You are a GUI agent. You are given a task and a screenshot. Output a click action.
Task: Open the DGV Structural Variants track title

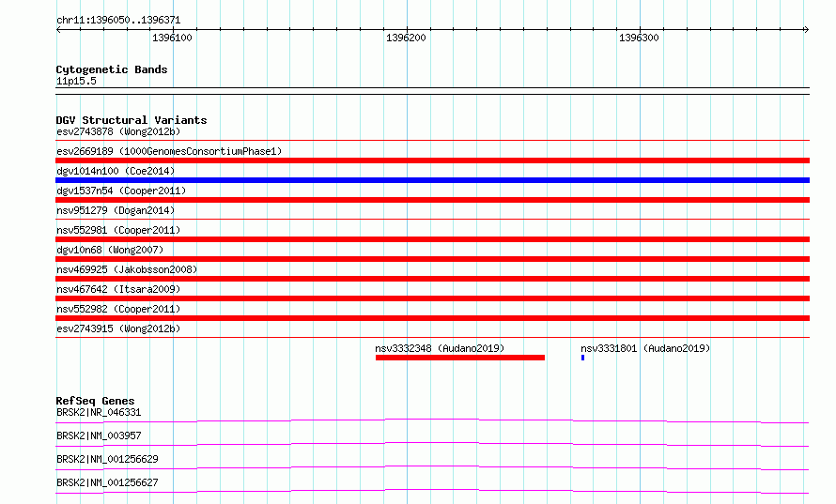(132, 120)
